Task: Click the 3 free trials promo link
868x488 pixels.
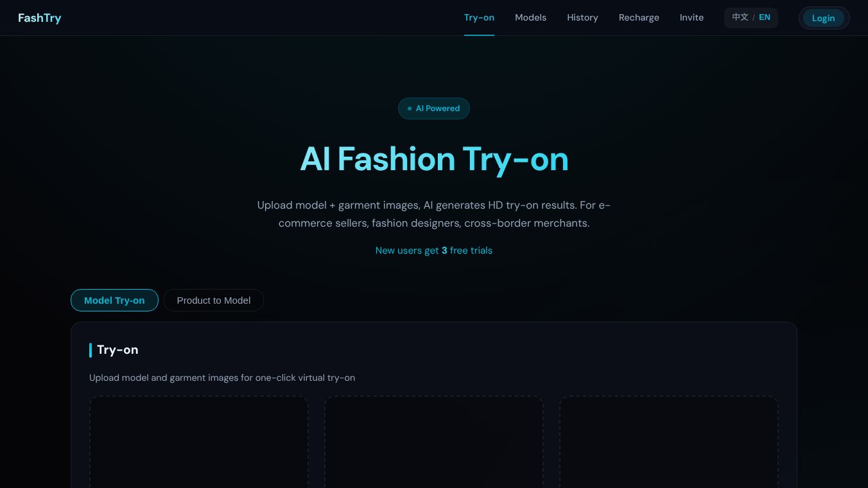Action: point(434,250)
